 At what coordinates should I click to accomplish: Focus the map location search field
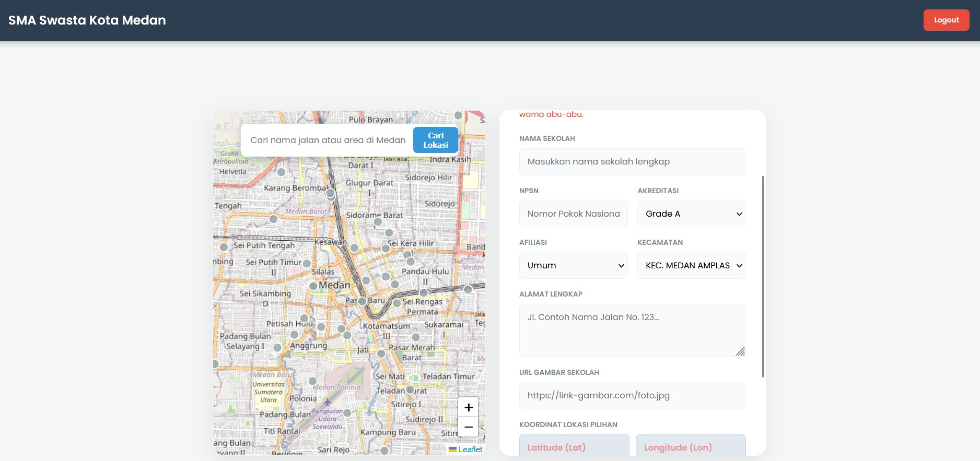pyautogui.click(x=329, y=140)
